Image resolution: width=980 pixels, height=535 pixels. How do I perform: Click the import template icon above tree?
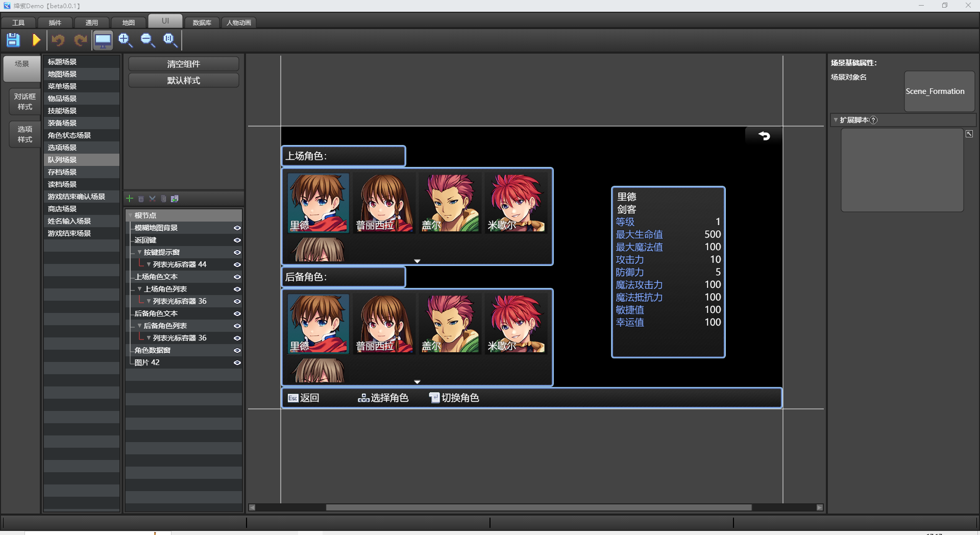(175, 199)
